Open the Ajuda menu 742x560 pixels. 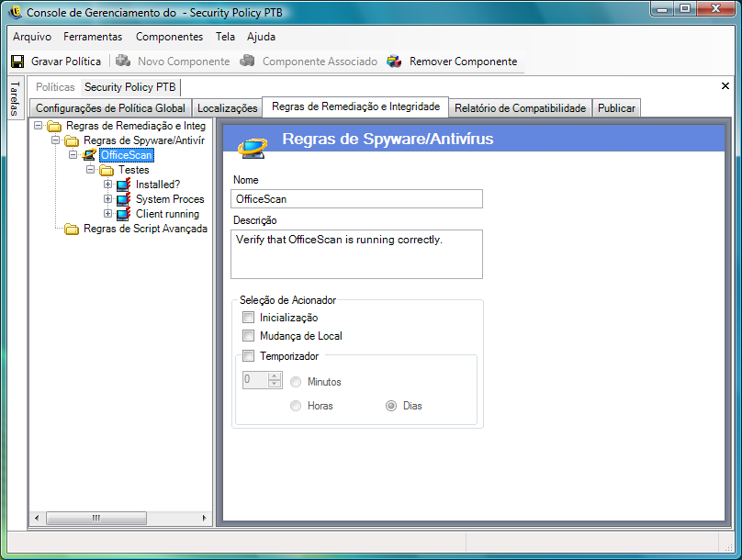click(x=261, y=37)
